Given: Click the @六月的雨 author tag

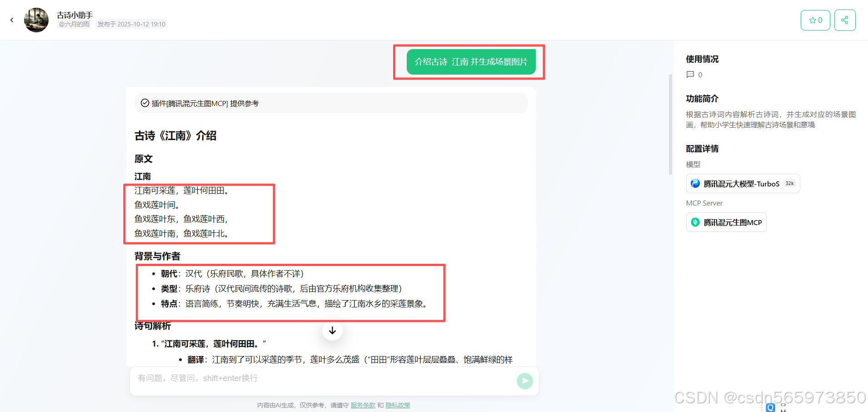Looking at the screenshot, I should (x=74, y=24).
